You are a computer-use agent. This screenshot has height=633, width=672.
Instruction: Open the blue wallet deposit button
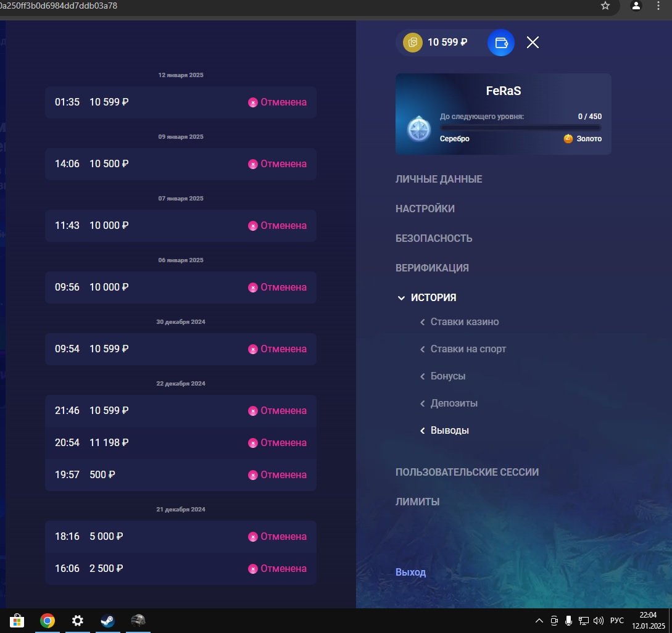point(501,43)
